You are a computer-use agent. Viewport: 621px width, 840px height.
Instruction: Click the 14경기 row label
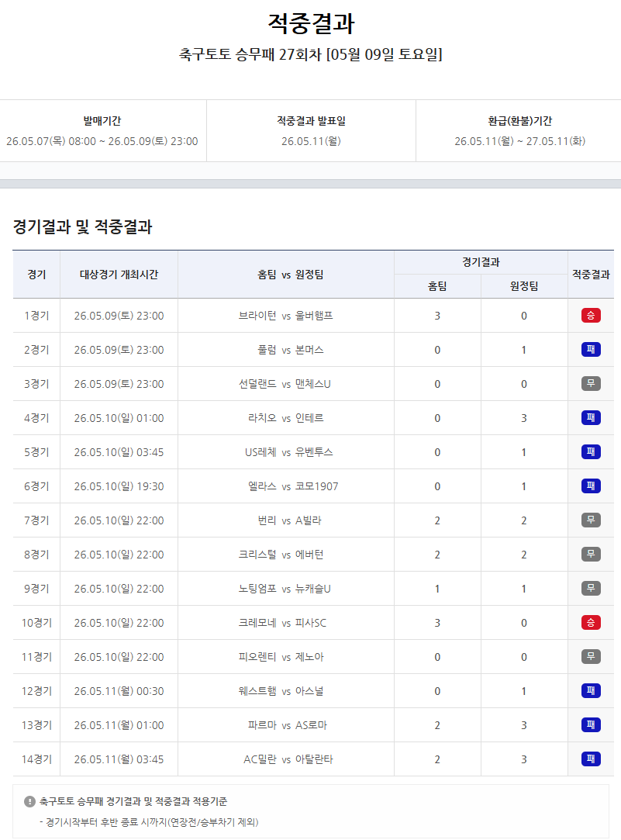click(36, 759)
